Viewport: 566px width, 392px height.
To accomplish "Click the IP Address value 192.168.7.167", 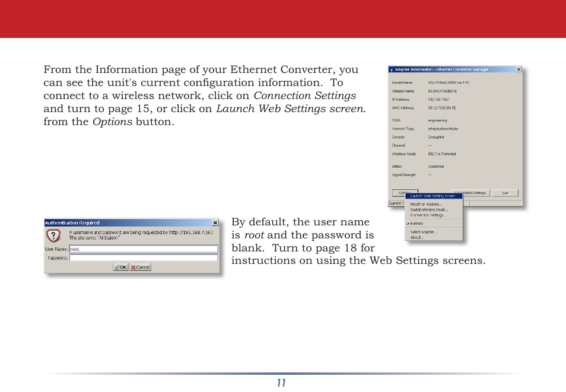I will (x=438, y=100).
